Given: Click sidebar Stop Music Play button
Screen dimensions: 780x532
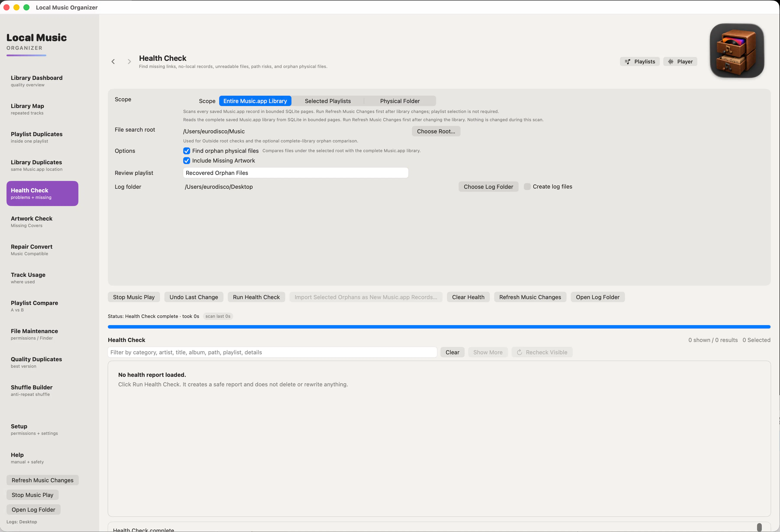Looking at the screenshot, I should 32,495.
